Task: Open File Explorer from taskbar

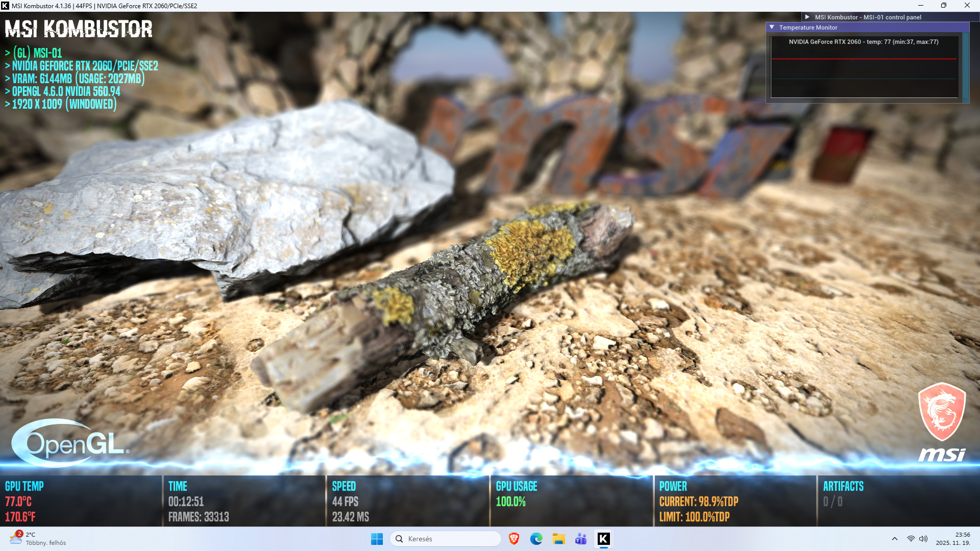Action: coord(558,539)
